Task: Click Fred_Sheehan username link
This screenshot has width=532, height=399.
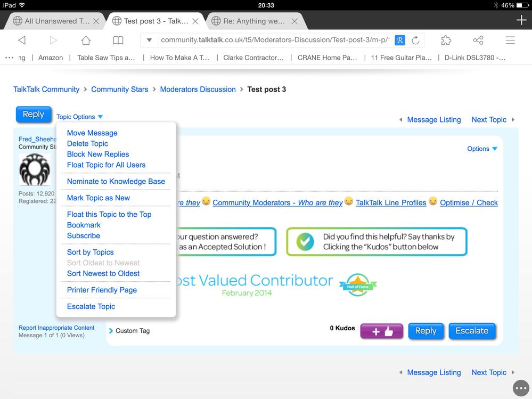Action: (x=37, y=139)
